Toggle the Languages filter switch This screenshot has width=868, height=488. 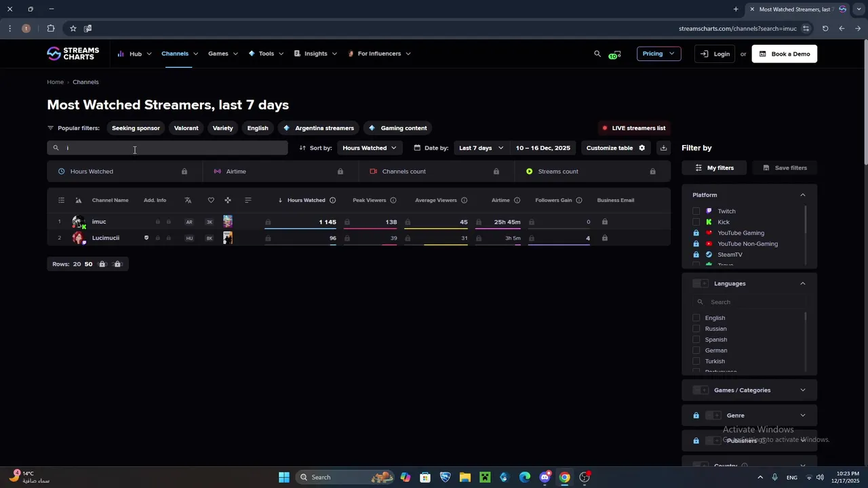click(x=701, y=283)
